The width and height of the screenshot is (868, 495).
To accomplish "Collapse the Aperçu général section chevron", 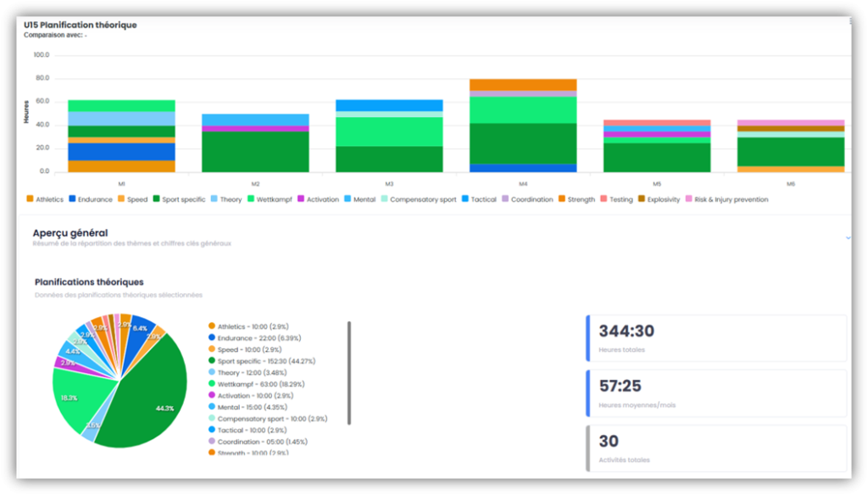I will [x=848, y=238].
